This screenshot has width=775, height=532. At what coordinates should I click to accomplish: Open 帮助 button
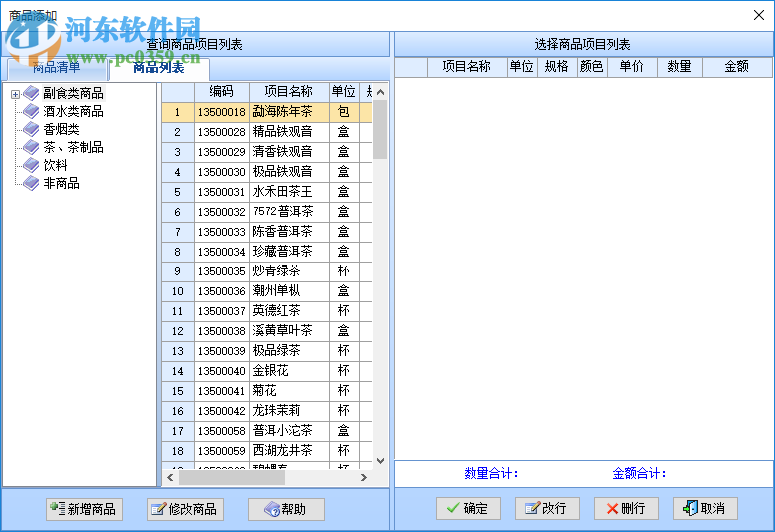pos(286,509)
